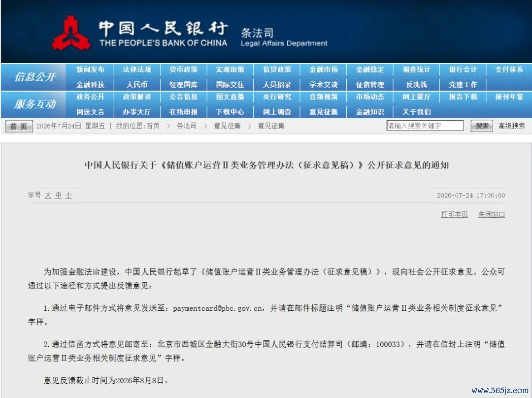Follow the 条法司 breadcrumb link
Image resolution: width=532 pixels, height=398 pixels.
point(187,126)
